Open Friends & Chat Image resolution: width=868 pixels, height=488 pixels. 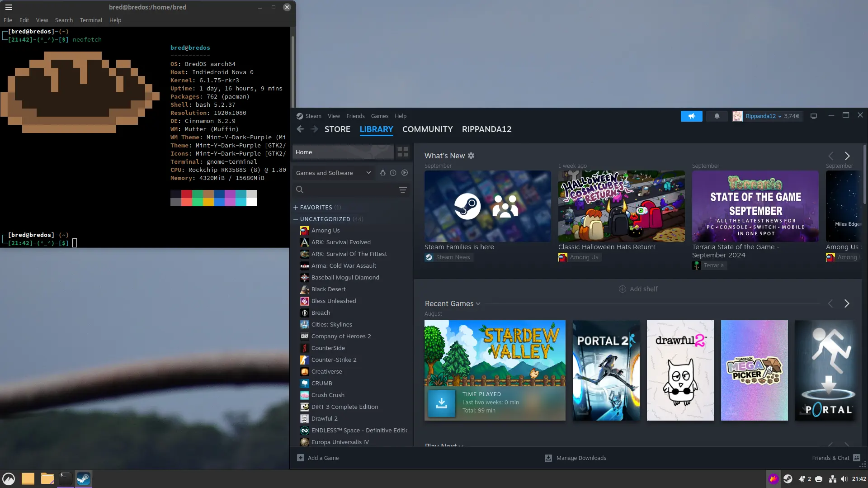click(x=836, y=458)
